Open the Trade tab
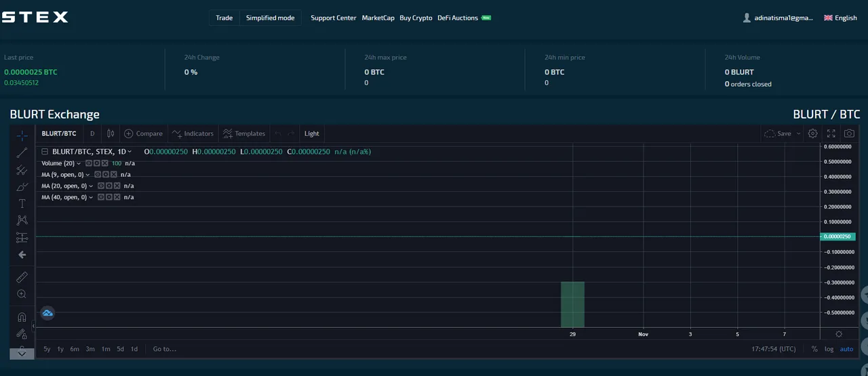 224,18
